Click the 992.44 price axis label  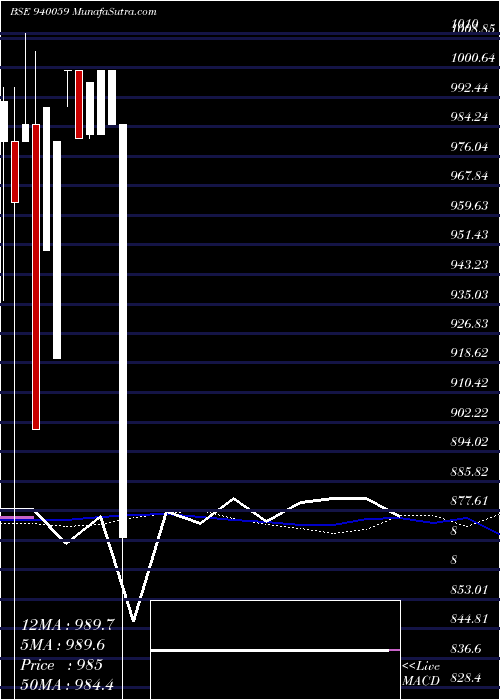click(470, 88)
